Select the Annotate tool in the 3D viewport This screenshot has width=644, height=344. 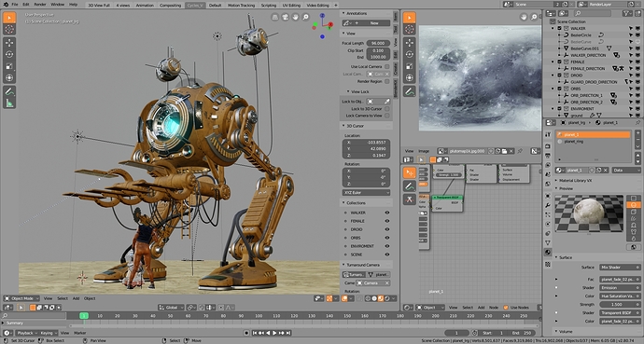9,91
